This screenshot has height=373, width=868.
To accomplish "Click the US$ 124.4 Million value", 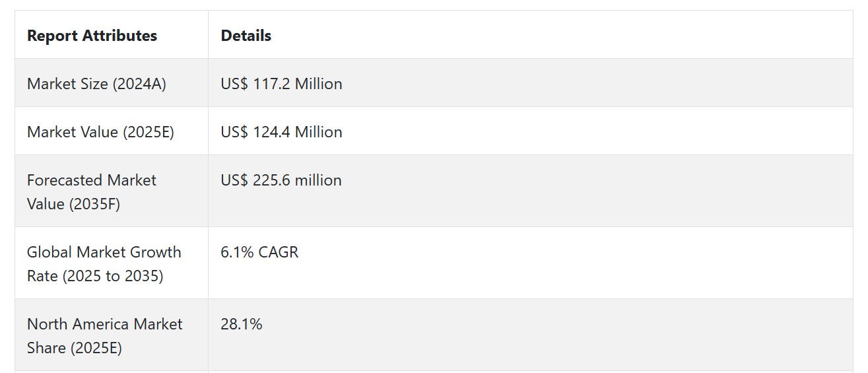I will coord(281,132).
